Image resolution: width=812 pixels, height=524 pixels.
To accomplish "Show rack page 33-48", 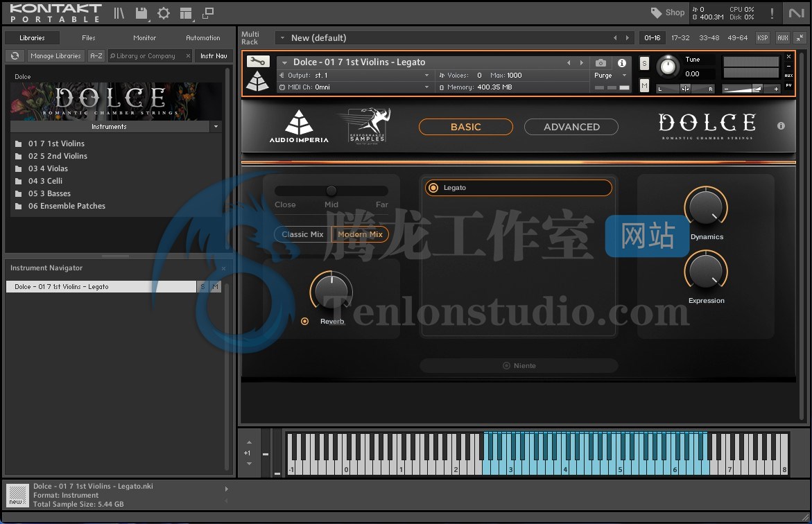I will tap(709, 38).
